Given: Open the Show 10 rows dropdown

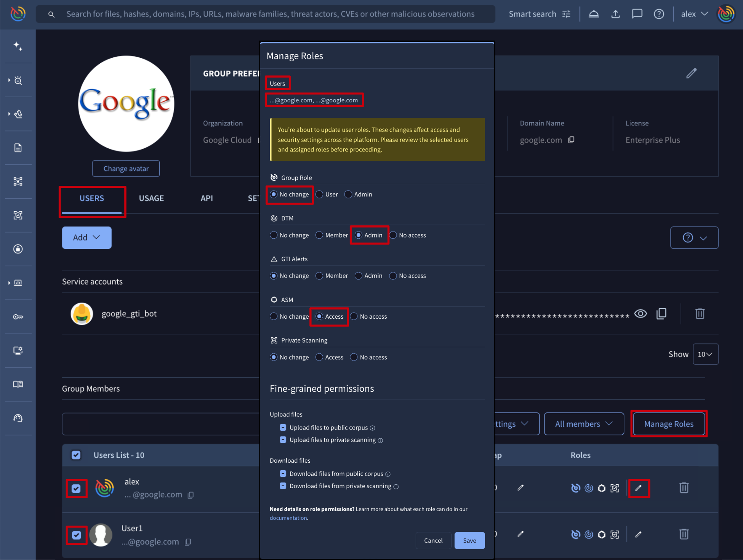Looking at the screenshot, I should (x=705, y=354).
